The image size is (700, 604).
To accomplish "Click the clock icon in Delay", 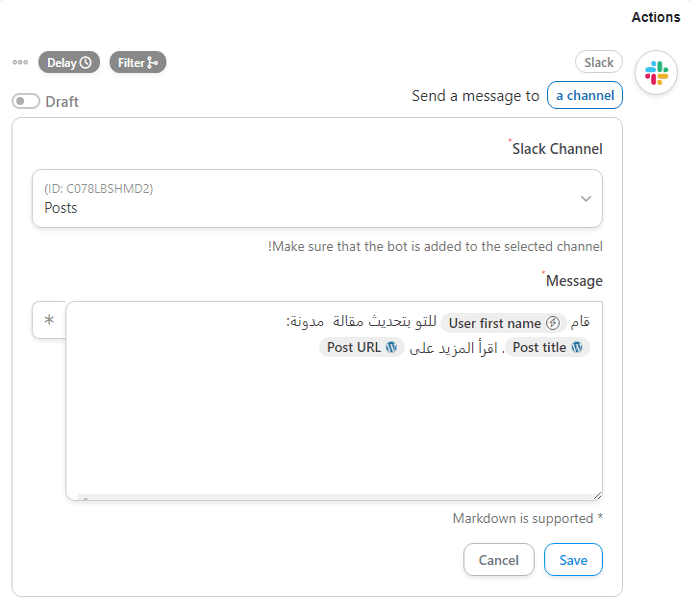I will point(86,63).
